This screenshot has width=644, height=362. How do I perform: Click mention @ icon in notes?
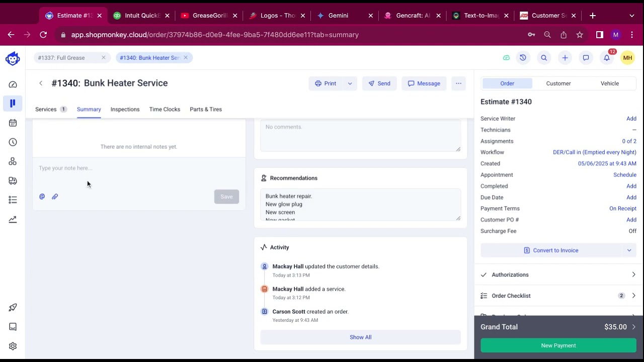tap(42, 197)
